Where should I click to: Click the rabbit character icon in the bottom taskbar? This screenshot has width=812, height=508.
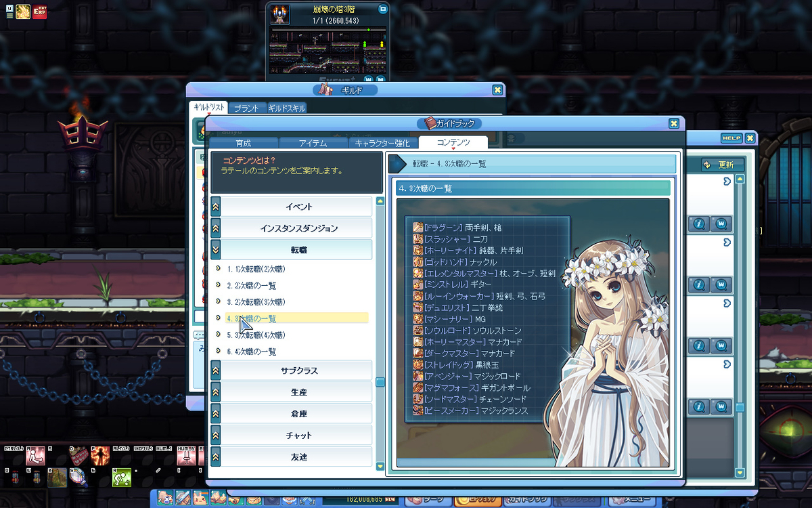point(200,497)
